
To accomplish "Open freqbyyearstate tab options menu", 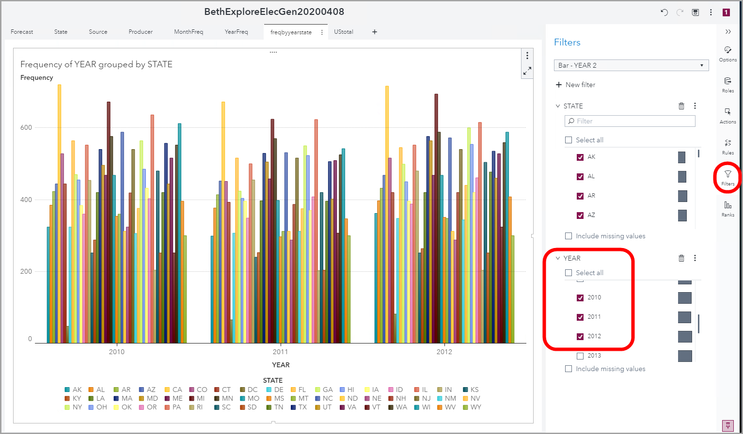I will (322, 32).
